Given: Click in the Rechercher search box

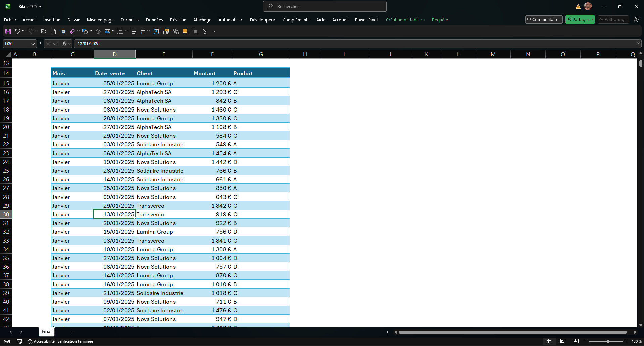Looking at the screenshot, I should coord(325,6).
